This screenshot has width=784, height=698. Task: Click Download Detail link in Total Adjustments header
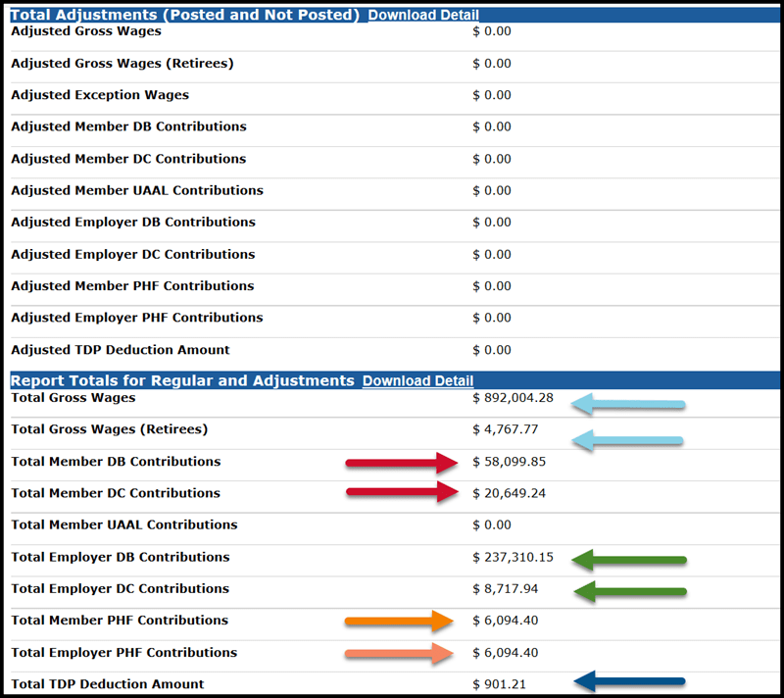423,15
